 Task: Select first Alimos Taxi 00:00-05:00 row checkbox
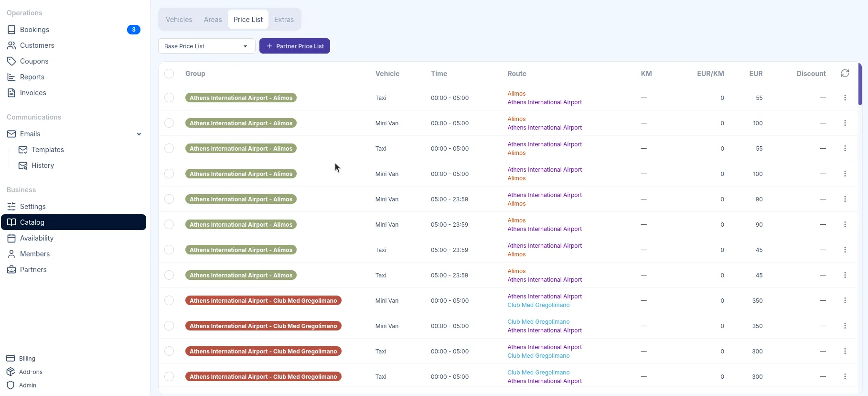[169, 98]
